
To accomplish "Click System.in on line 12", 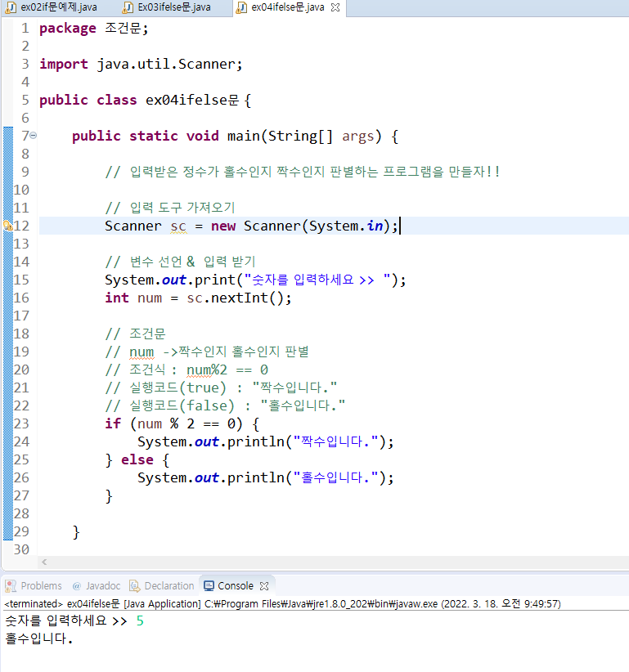I will (346, 226).
